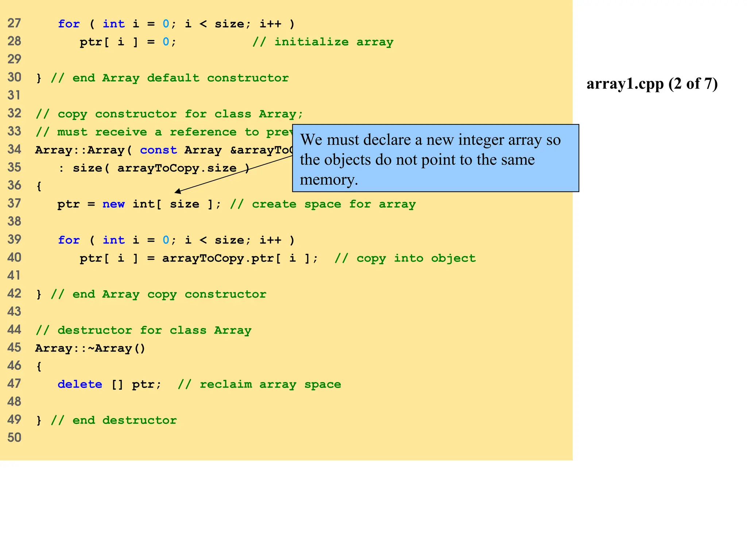Click "// create space for array" comment
Viewport: 747px width, 560px height.
(323, 204)
